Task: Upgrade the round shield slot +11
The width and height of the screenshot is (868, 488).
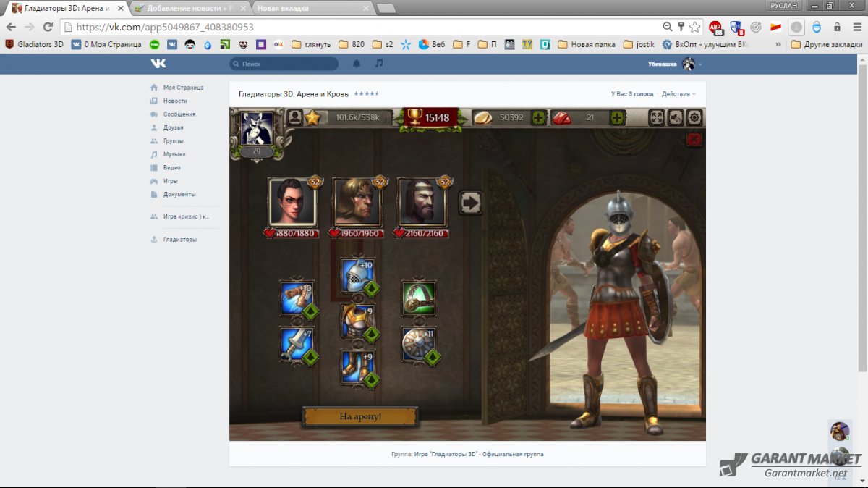Action: (x=419, y=345)
